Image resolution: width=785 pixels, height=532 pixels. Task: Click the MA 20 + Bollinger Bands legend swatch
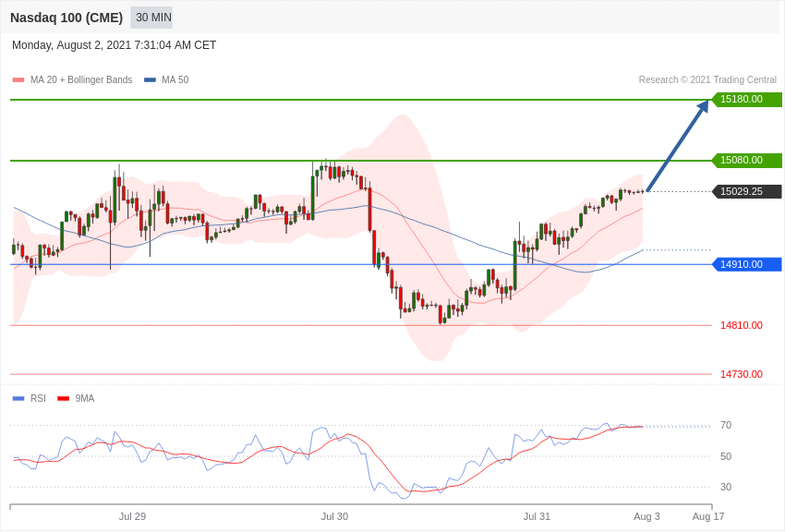18,80
